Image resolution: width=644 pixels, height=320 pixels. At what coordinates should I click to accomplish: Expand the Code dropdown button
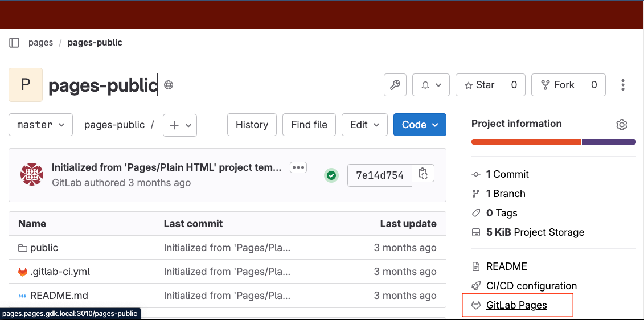[x=420, y=125]
